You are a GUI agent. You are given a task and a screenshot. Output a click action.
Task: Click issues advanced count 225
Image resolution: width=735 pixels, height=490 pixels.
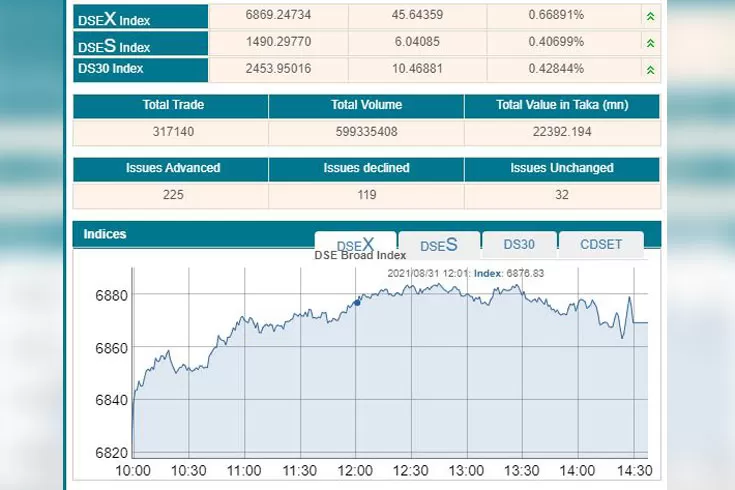(x=173, y=195)
